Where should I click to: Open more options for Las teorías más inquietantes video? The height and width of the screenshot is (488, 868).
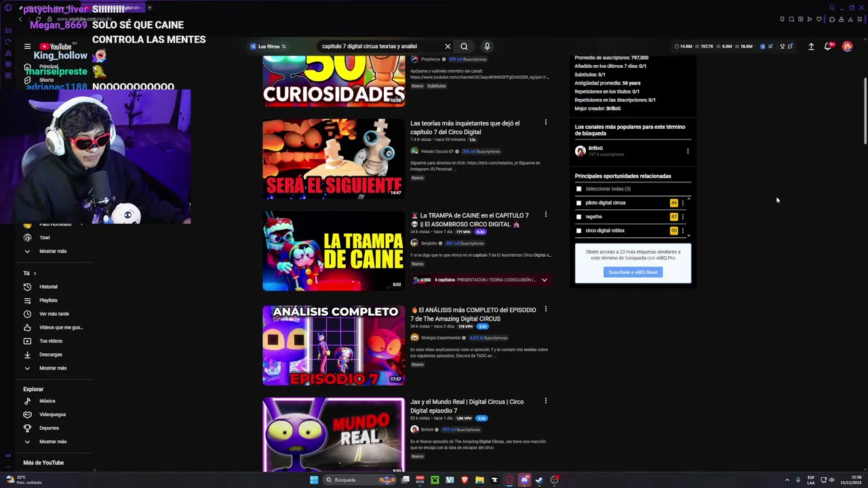pos(545,123)
